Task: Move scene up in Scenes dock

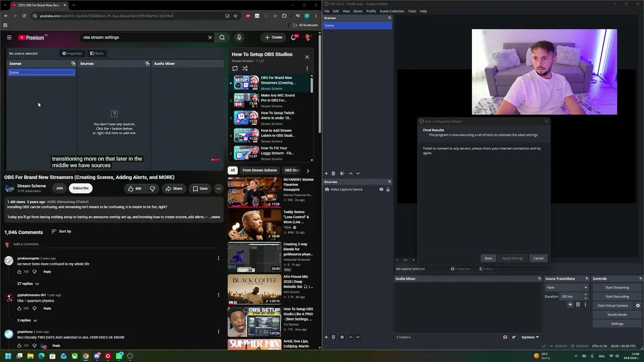Action: coord(351,173)
